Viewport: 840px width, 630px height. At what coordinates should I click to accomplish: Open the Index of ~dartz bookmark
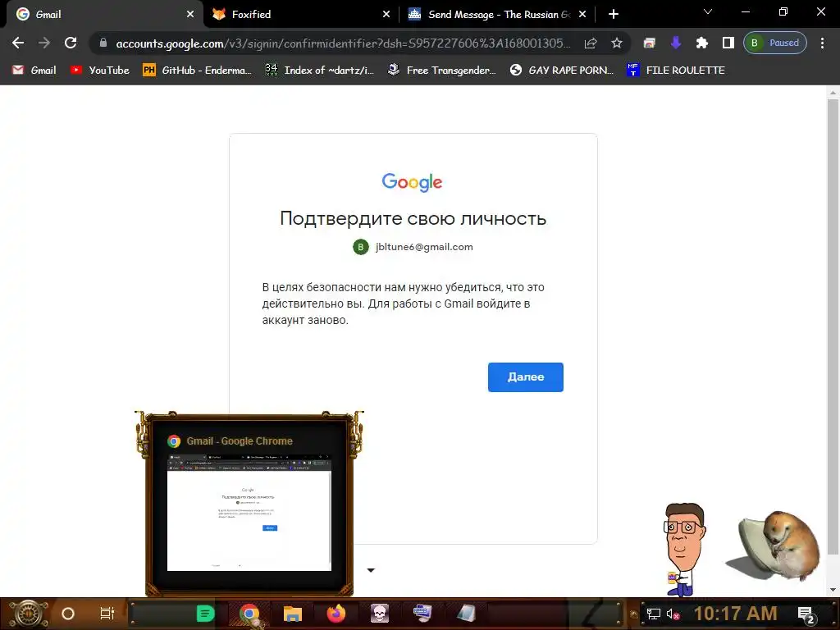tap(319, 71)
